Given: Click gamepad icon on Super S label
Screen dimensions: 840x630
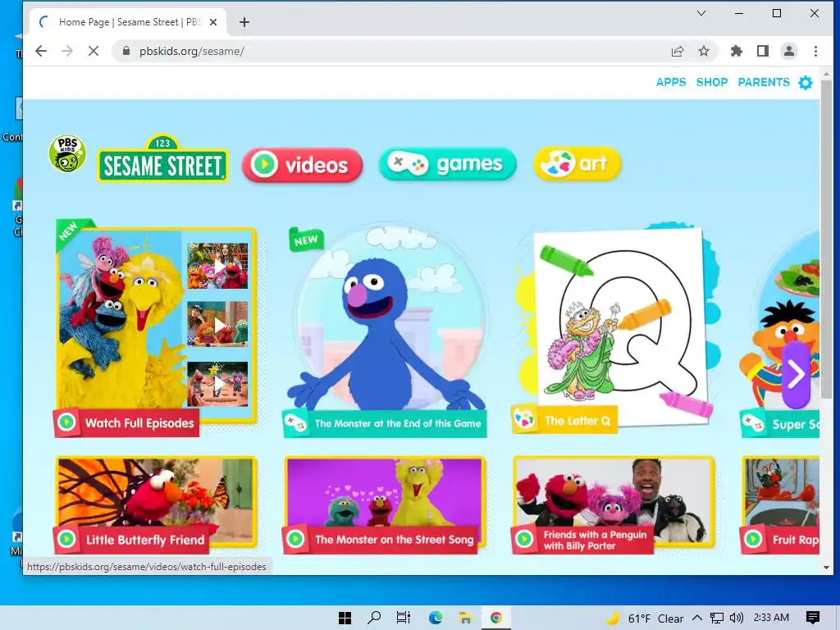Looking at the screenshot, I should pos(753,424).
